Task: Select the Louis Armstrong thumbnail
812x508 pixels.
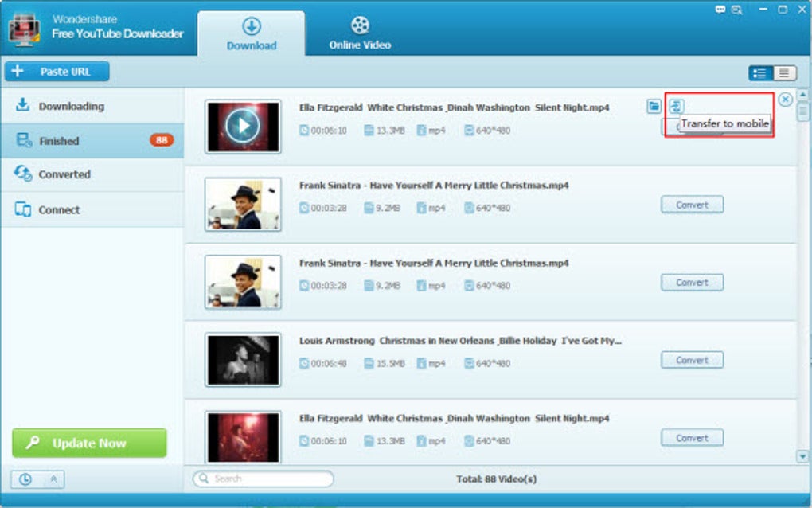Action: [242, 359]
